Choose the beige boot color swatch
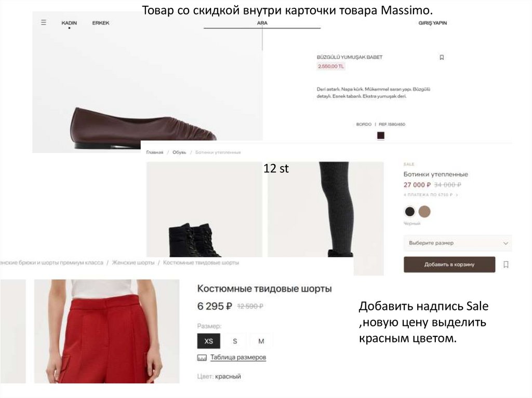Viewport: 532px width, 398px height. point(424,212)
